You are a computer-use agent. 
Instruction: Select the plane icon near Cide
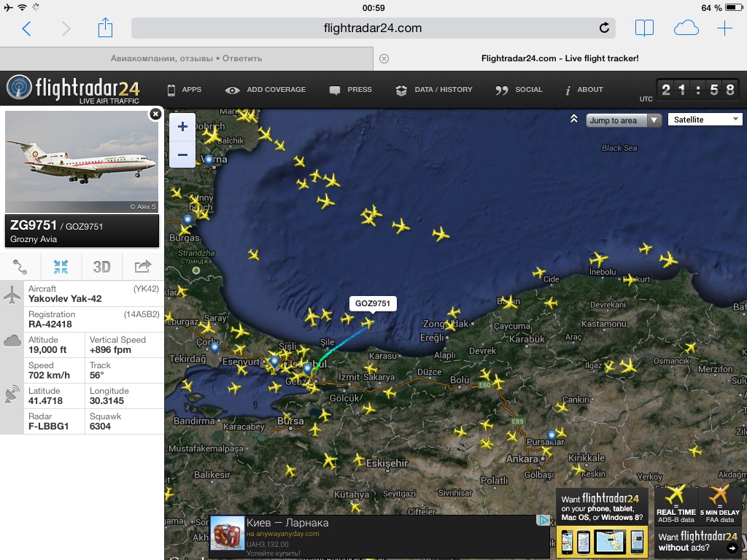tap(539, 273)
